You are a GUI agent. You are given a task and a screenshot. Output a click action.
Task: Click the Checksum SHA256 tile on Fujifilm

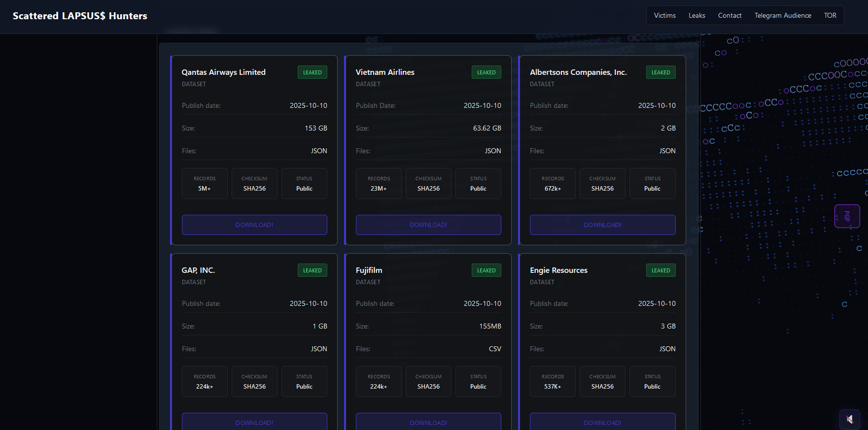click(428, 382)
